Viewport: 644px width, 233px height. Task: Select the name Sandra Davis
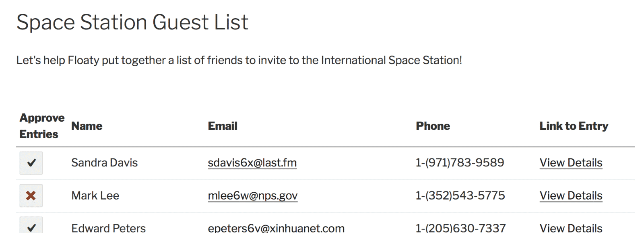pyautogui.click(x=105, y=162)
